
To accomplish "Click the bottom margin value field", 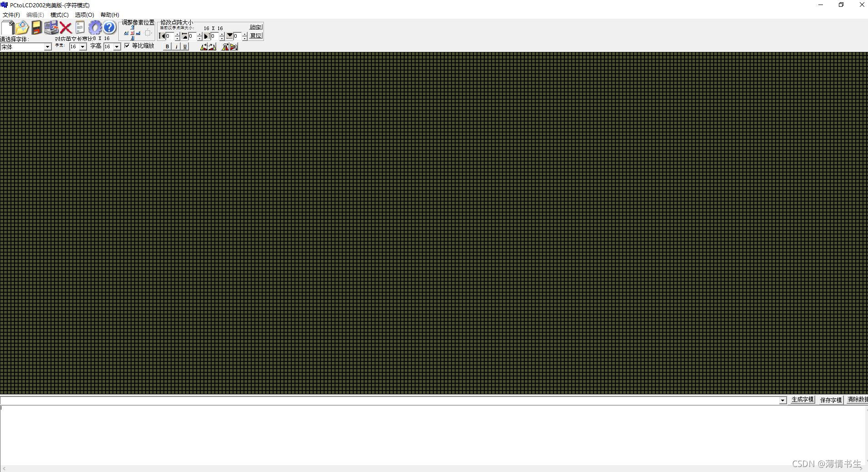I will (237, 36).
